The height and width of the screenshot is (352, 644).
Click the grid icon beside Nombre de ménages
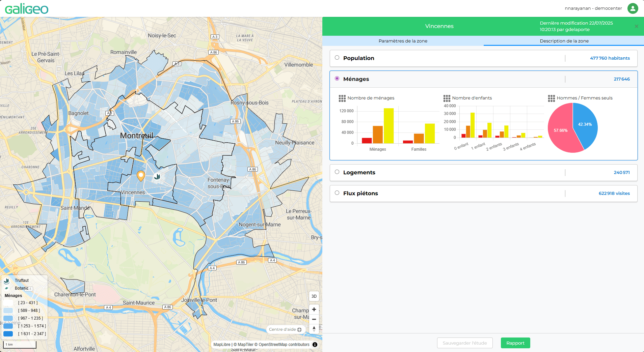(342, 98)
